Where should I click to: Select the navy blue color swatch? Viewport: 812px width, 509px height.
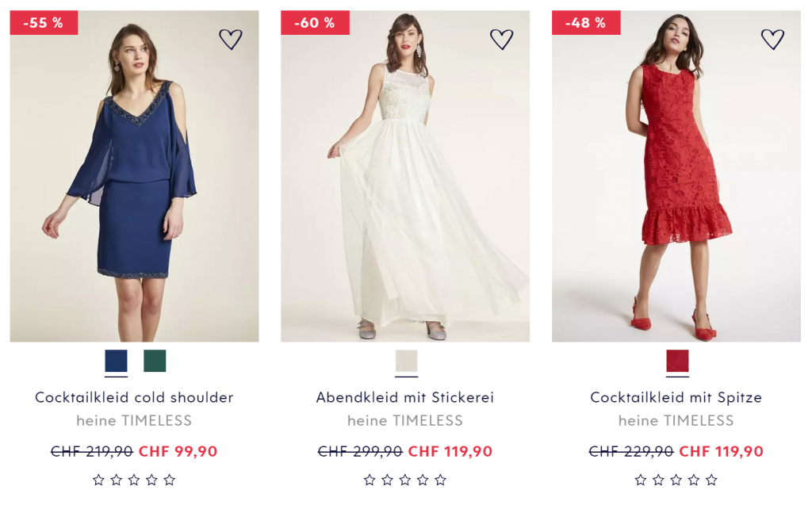tap(116, 362)
